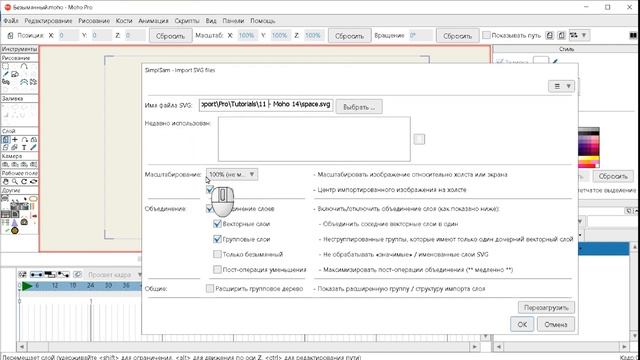
Task: Open the View (Вид) menu
Action: tap(211, 20)
